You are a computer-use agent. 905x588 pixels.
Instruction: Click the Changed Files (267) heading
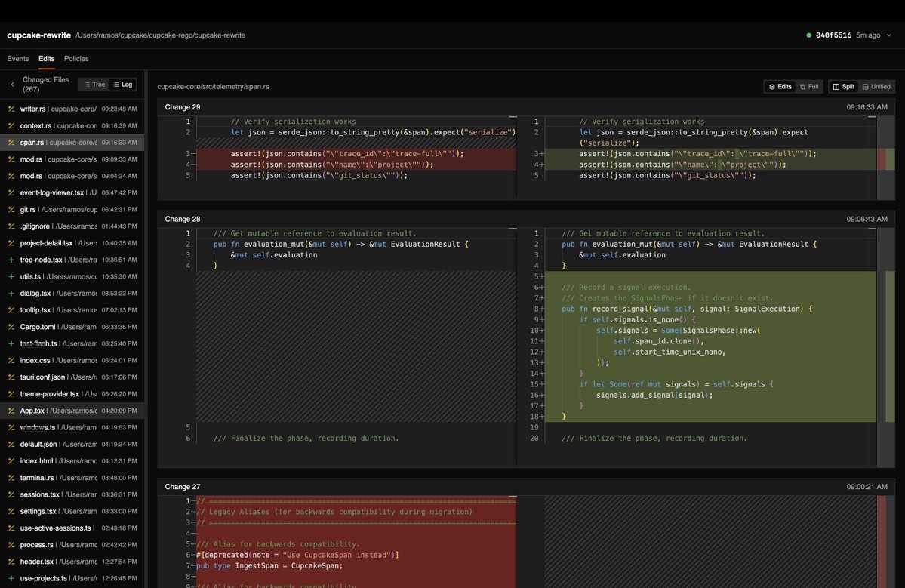coord(45,85)
